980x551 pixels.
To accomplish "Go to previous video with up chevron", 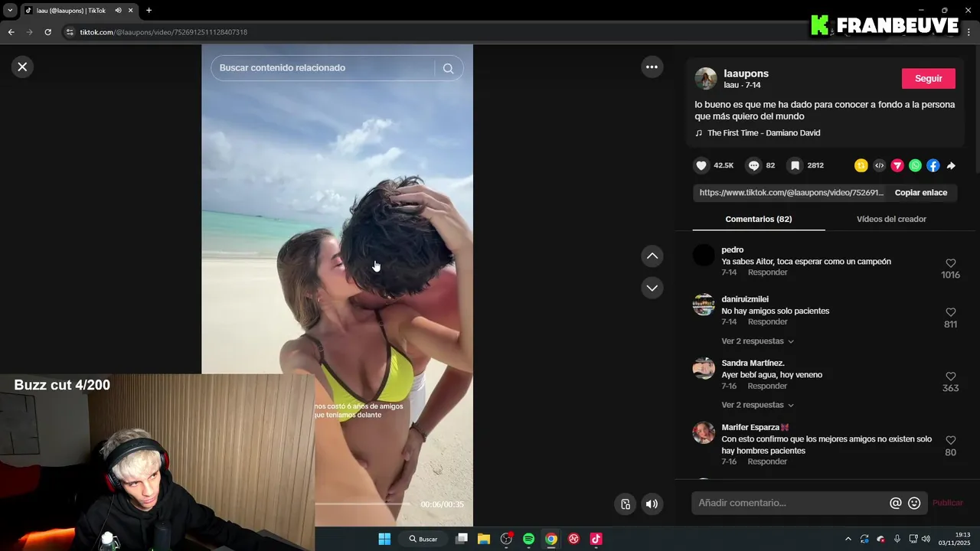I will pos(652,256).
